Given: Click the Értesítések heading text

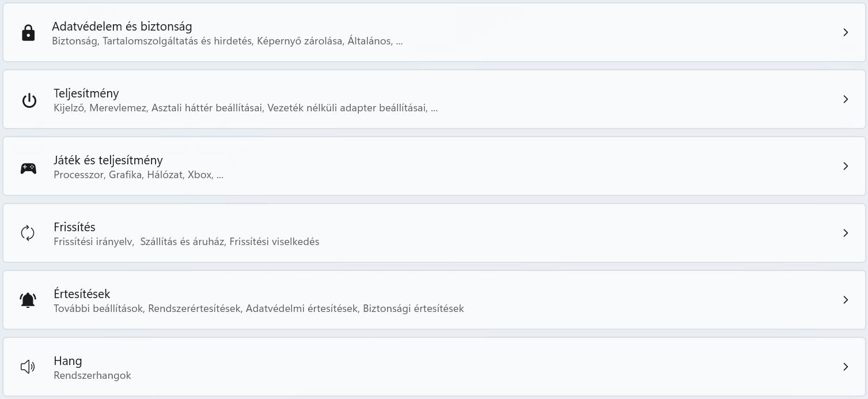Looking at the screenshot, I should point(82,294).
